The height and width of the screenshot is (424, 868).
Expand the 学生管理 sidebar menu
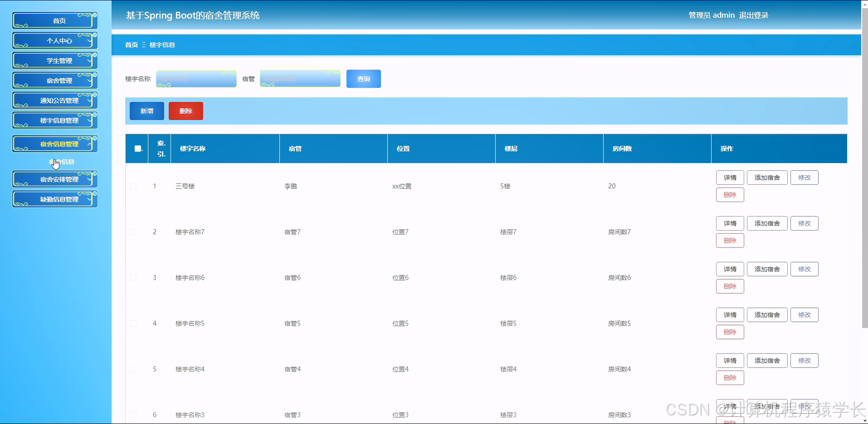click(55, 61)
